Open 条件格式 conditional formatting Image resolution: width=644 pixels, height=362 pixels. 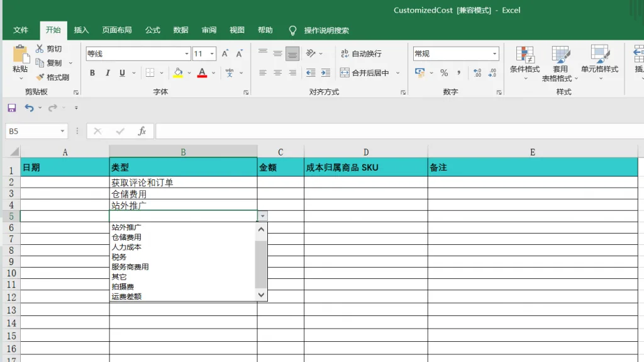525,62
